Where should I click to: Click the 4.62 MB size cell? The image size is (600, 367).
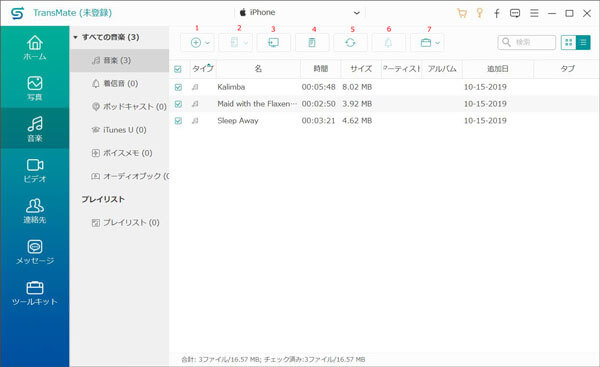(357, 121)
